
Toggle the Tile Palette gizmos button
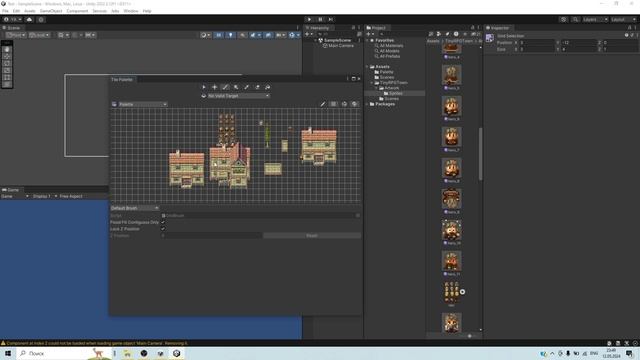coord(344,104)
